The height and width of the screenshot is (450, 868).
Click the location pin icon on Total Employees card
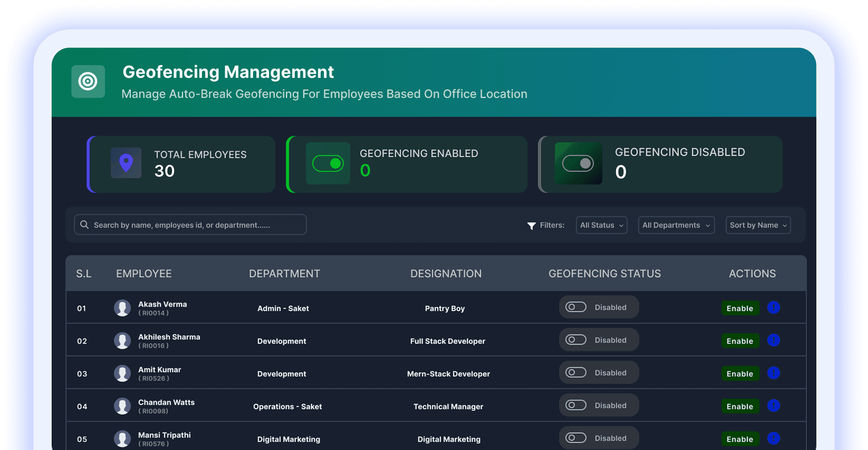[x=126, y=163]
